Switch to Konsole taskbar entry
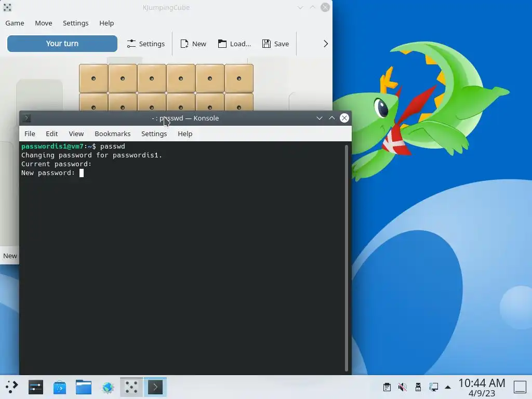532x399 pixels. pyautogui.click(x=155, y=387)
